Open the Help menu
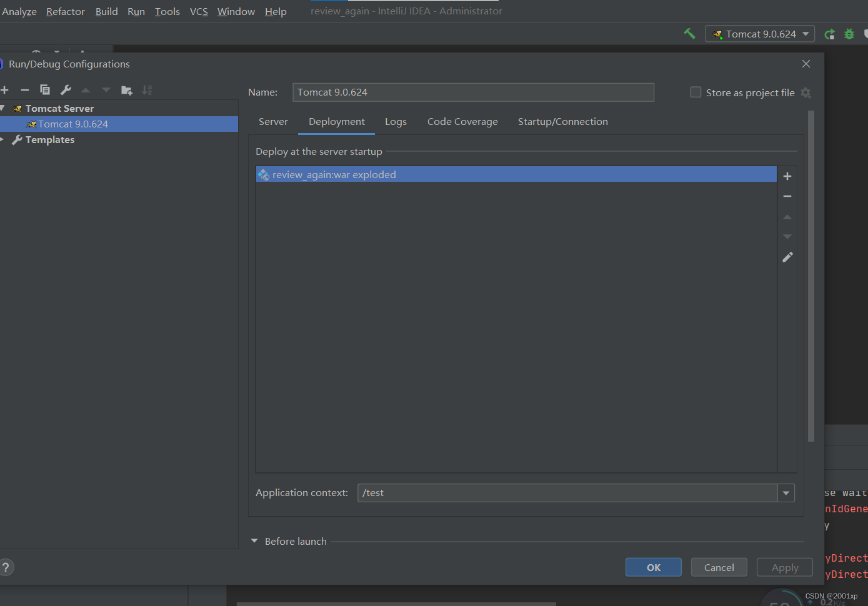The width and height of the screenshot is (868, 606). click(x=276, y=11)
